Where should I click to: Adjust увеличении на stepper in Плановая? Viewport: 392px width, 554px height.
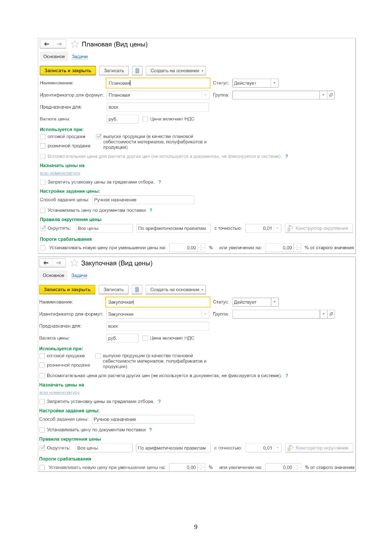click(297, 248)
